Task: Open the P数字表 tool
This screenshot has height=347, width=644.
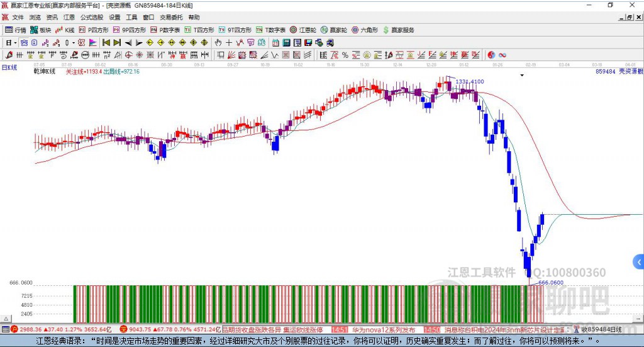Action: click(x=165, y=30)
